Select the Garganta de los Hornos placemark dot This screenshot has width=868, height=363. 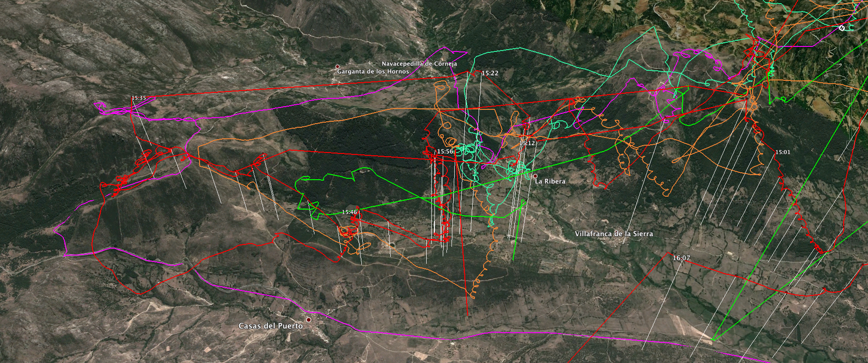point(337,67)
